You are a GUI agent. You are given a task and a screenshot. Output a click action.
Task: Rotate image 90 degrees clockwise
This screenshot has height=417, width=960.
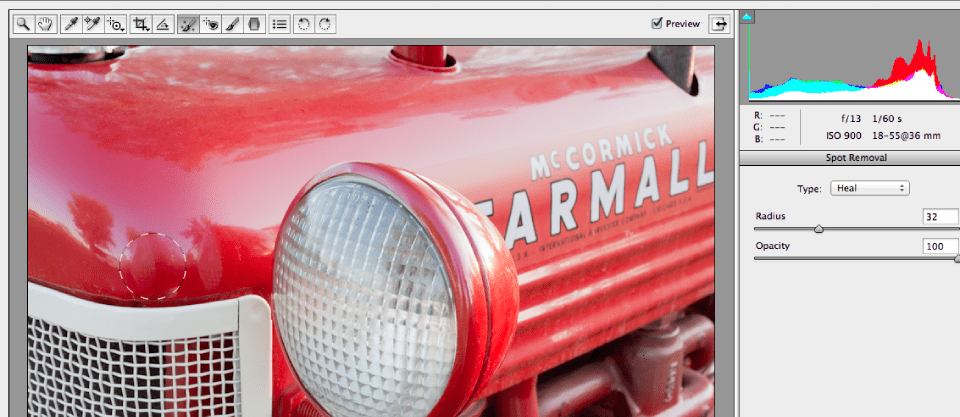point(325,24)
